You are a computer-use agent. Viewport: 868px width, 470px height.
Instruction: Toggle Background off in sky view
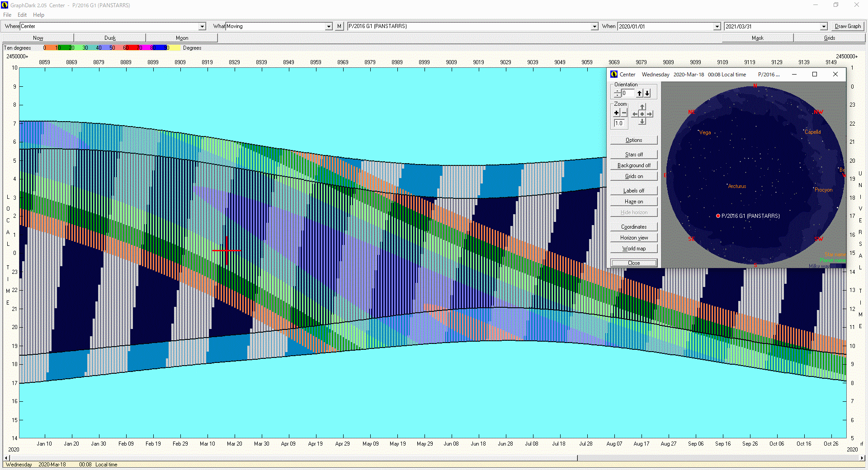[x=634, y=165]
